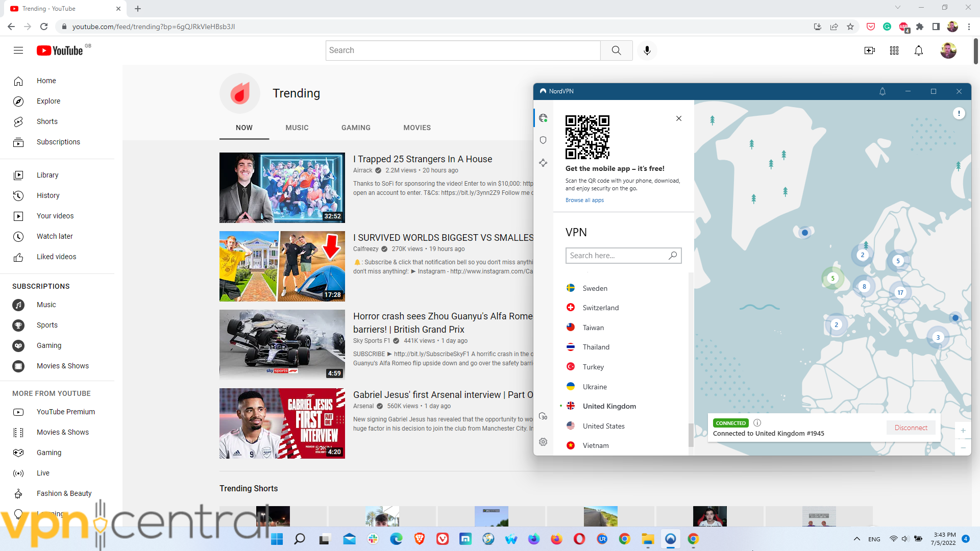
Task: Disconnect from United Kingdom server
Action: click(911, 428)
